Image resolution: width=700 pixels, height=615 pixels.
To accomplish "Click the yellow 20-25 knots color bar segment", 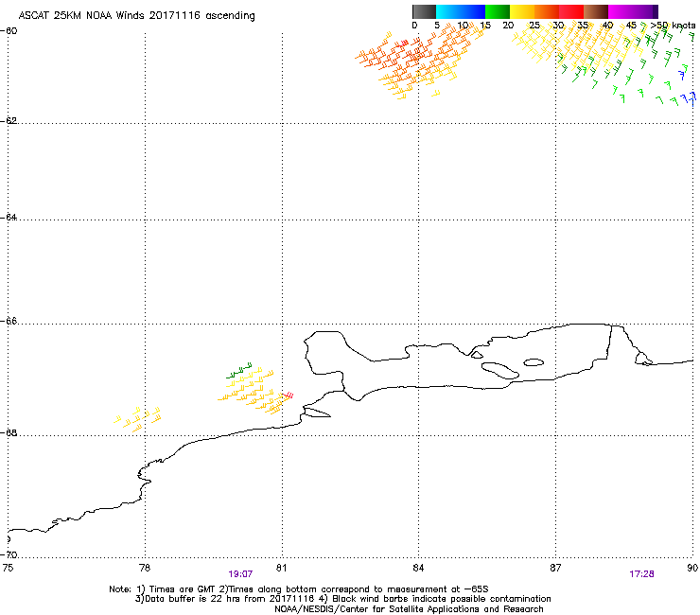I will click(522, 11).
